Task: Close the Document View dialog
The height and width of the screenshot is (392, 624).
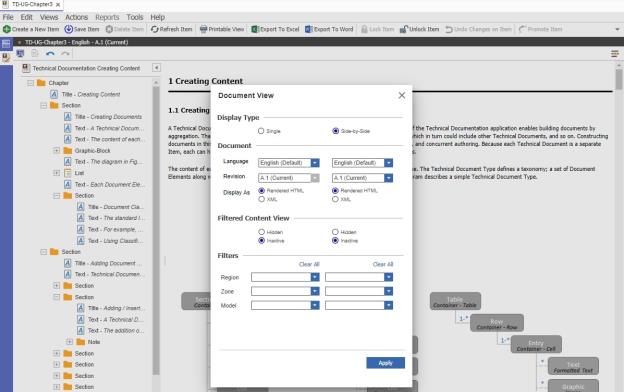Action: coord(402,95)
